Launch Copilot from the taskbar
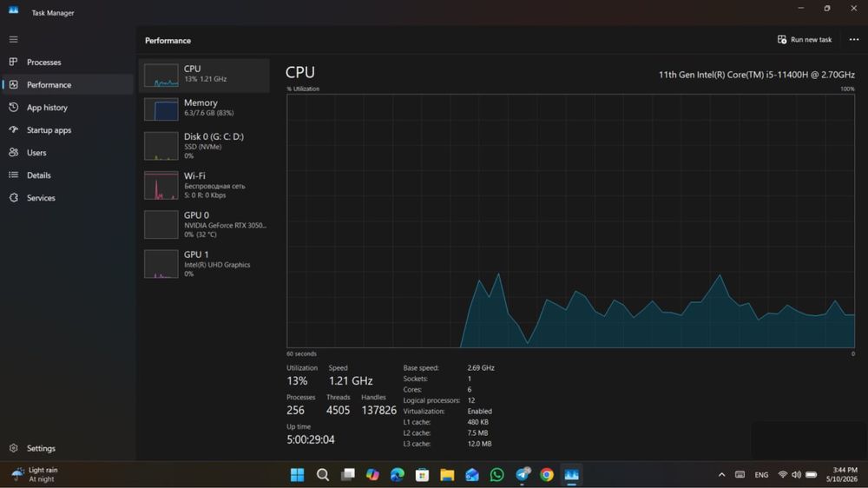The width and height of the screenshot is (868, 488). tap(372, 475)
